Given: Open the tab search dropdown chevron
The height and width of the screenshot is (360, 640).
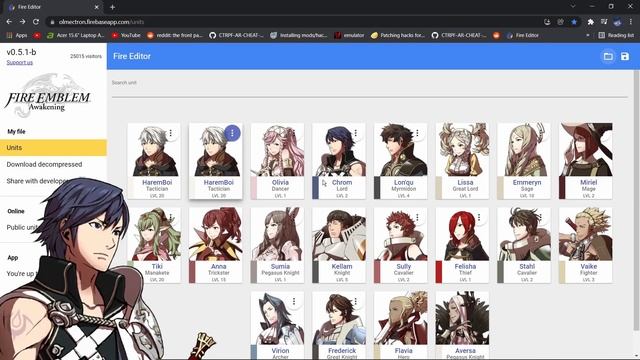Looking at the screenshot, I should (x=573, y=7).
